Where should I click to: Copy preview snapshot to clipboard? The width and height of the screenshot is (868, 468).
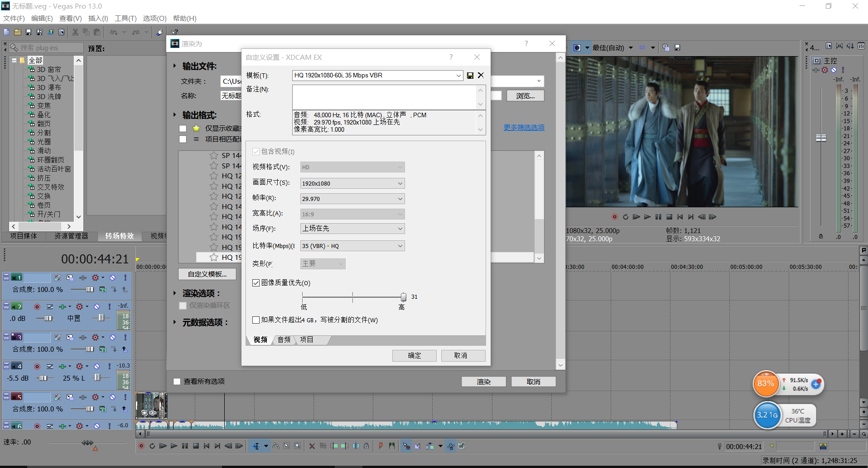pyautogui.click(x=666, y=48)
